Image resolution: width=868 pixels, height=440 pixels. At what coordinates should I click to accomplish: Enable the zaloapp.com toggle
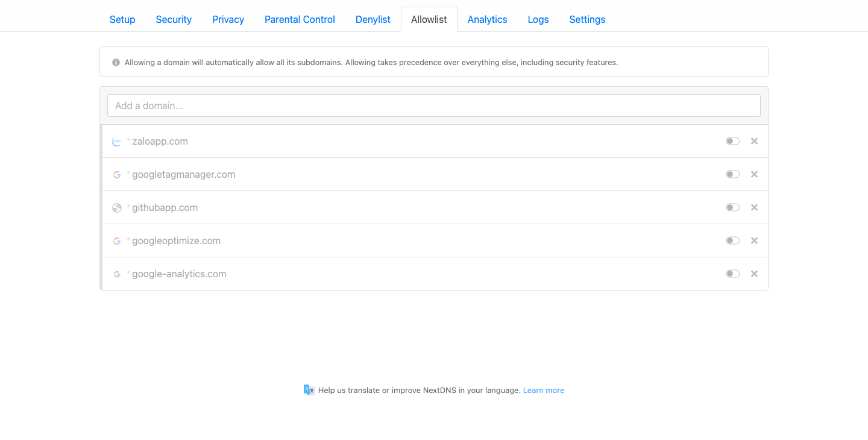point(732,141)
